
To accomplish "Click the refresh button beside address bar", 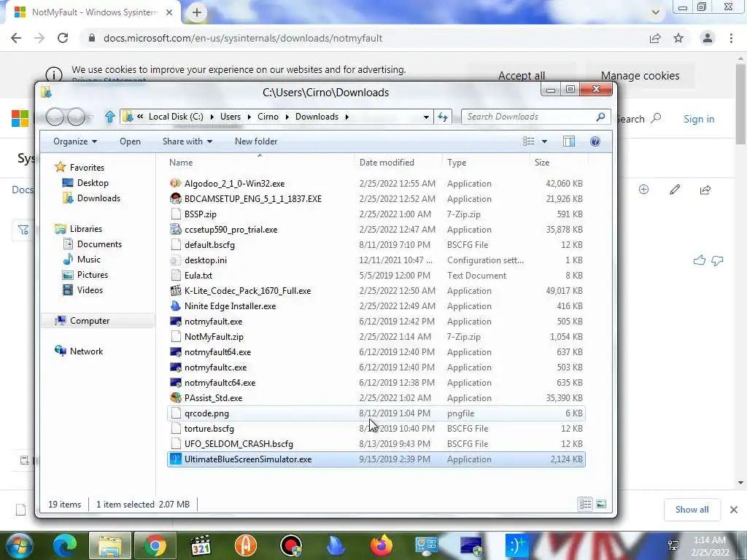I will click(x=443, y=117).
